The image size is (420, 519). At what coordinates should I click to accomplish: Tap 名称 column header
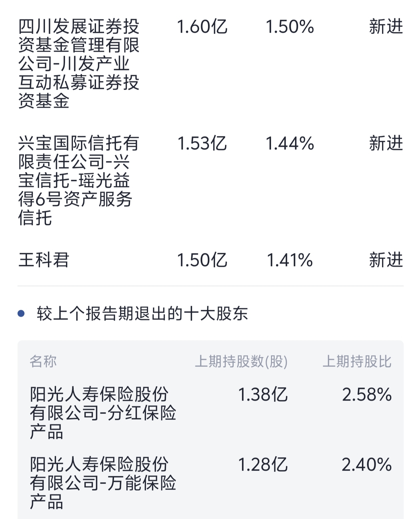point(43,361)
